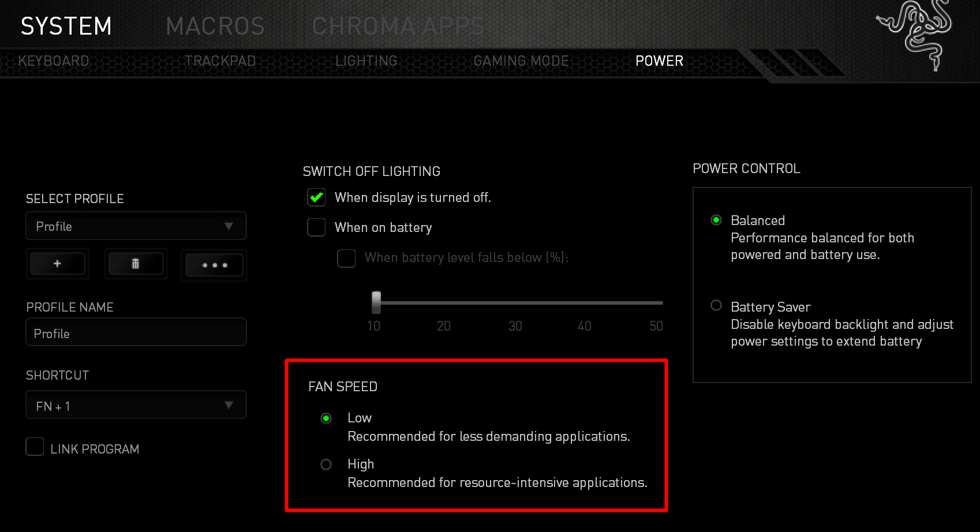Set fan speed to High
This screenshot has width=980, height=532.
(326, 464)
